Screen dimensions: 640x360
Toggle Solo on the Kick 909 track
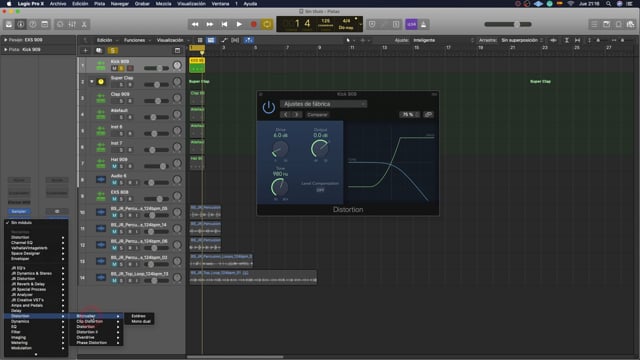pyautogui.click(x=121, y=68)
